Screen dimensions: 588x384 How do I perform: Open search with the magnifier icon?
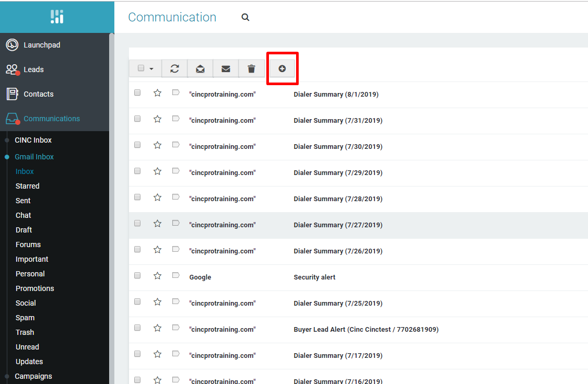pyautogui.click(x=245, y=17)
